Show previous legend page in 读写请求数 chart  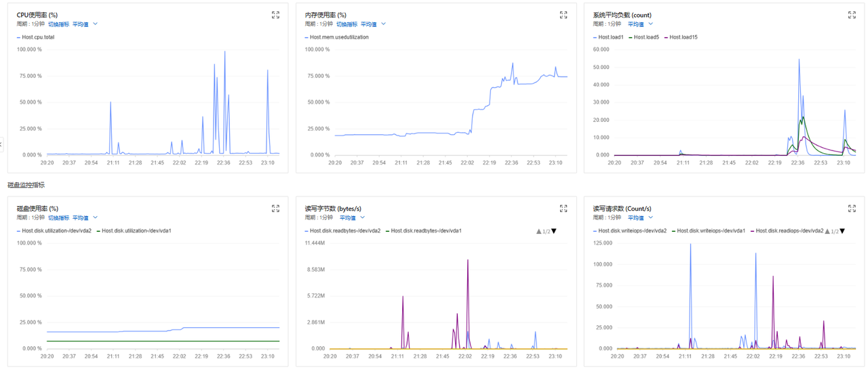pyautogui.click(x=829, y=232)
